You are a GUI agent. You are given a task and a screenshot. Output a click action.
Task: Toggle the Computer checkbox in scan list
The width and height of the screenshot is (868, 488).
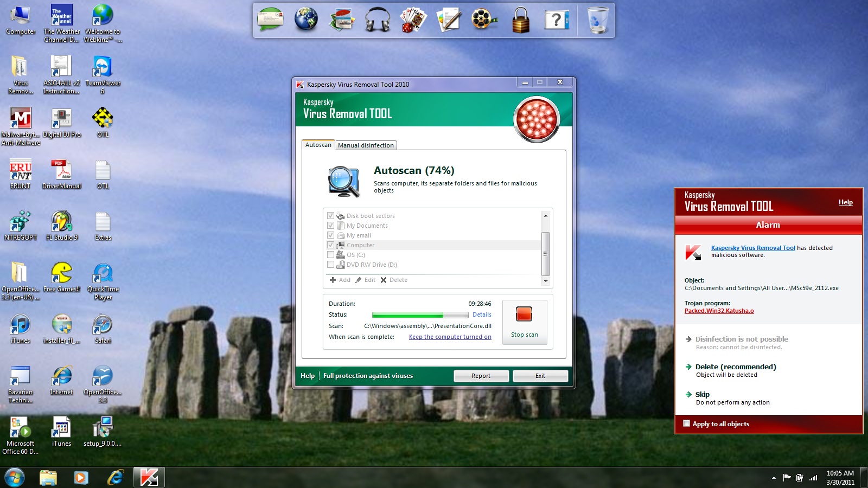[330, 245]
